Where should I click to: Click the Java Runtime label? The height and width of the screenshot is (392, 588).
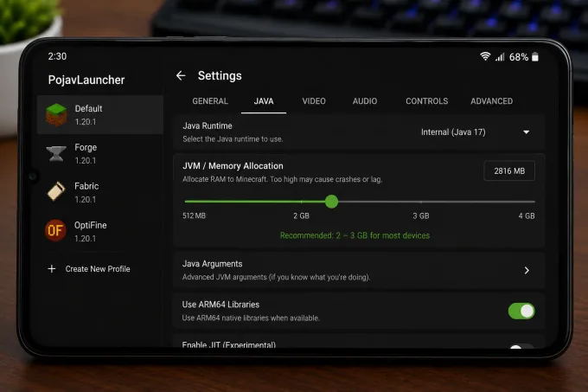tap(208, 125)
